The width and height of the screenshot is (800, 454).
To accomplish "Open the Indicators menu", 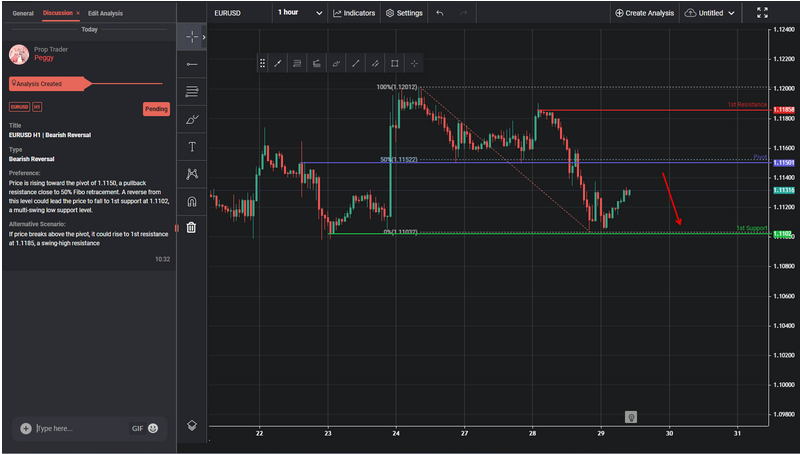I will tap(354, 13).
